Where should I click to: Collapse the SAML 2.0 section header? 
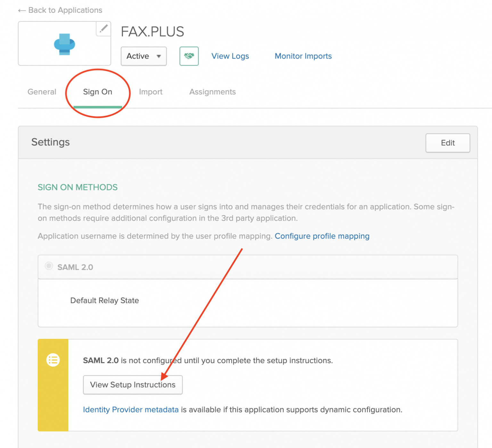[x=76, y=267]
